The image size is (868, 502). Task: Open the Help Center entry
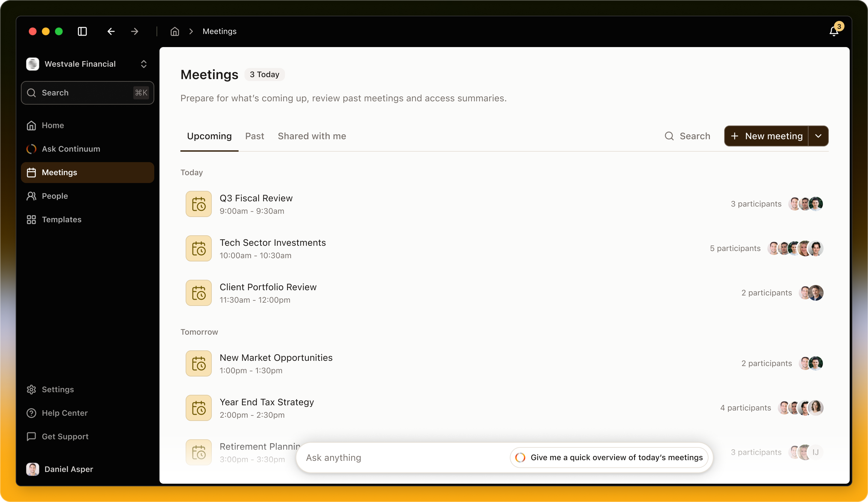click(x=64, y=413)
